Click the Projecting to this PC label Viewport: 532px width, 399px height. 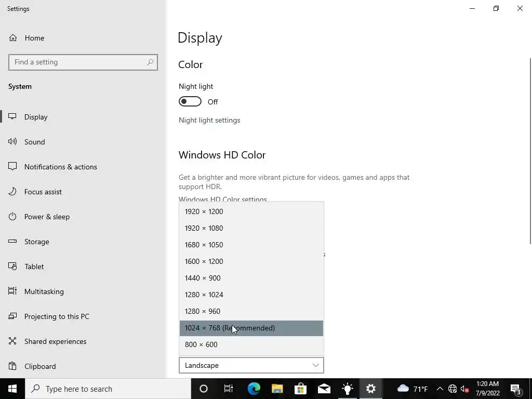[x=57, y=316]
